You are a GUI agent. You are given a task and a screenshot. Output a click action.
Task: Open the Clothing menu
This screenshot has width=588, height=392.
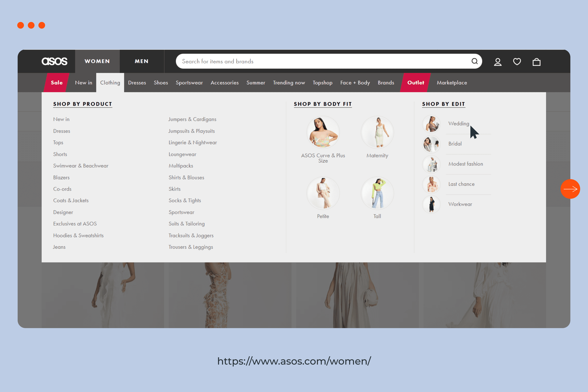coord(110,83)
